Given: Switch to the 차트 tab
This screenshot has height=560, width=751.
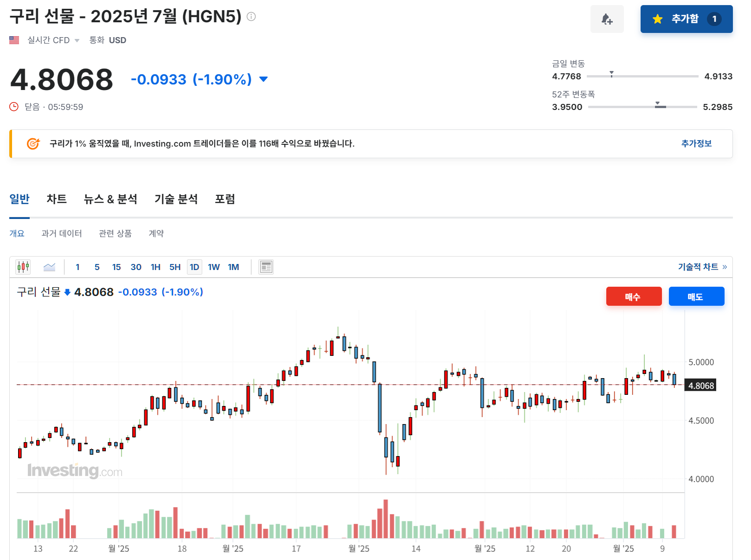Looking at the screenshot, I should 57,199.
